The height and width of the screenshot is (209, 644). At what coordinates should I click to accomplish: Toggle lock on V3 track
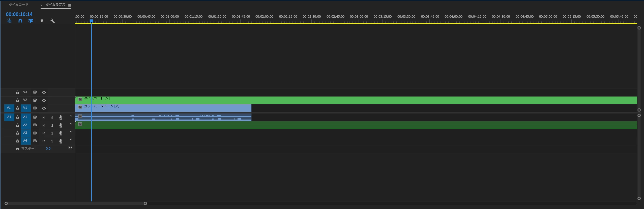[x=18, y=92]
